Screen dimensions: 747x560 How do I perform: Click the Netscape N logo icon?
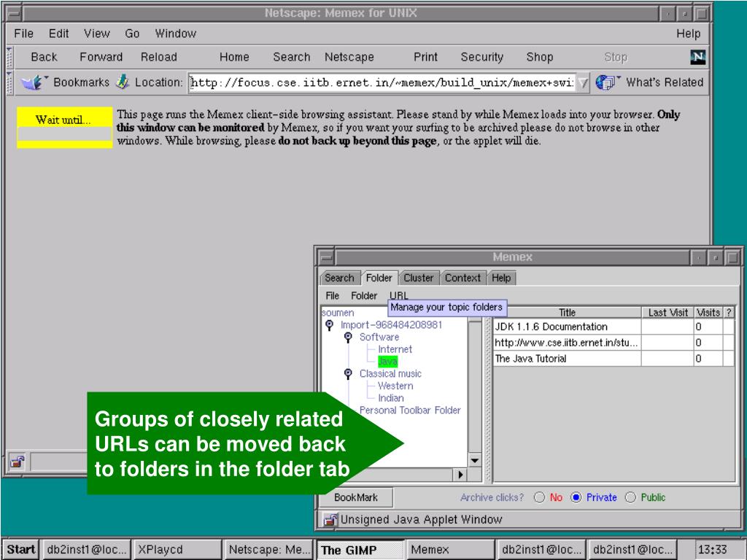(697, 57)
